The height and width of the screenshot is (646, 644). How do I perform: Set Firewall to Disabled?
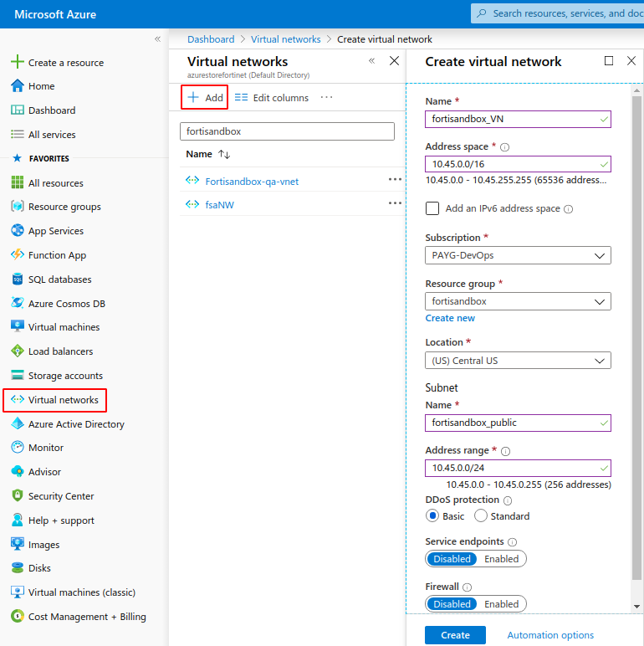(x=452, y=604)
